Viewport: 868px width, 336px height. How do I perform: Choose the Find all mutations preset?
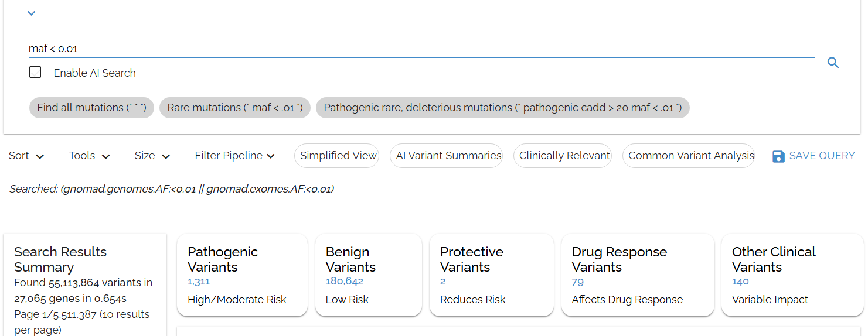[91, 108]
